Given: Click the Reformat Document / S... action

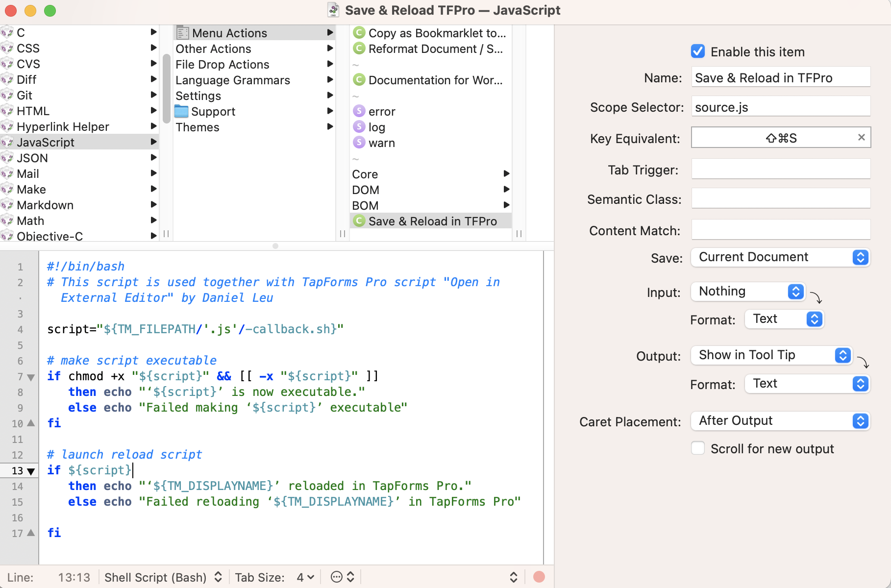Looking at the screenshot, I should click(x=435, y=49).
